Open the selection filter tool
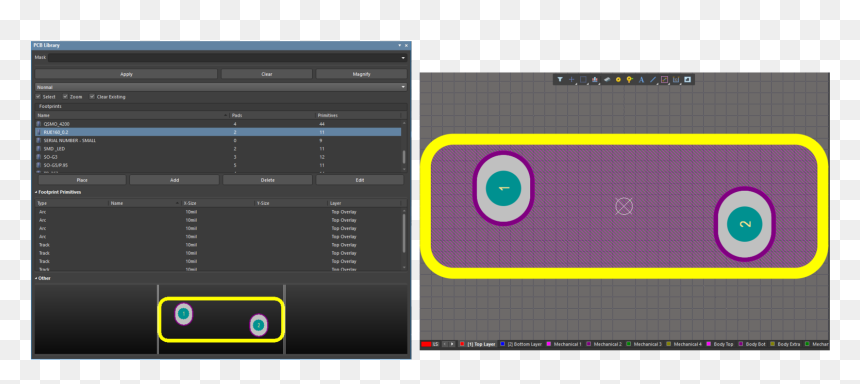The width and height of the screenshot is (860, 384). 559,80
